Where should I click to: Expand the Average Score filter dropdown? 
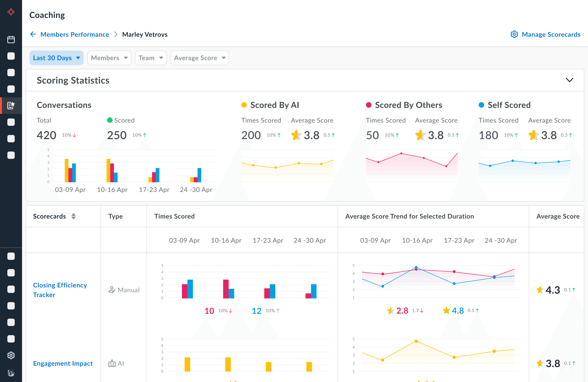pos(199,58)
